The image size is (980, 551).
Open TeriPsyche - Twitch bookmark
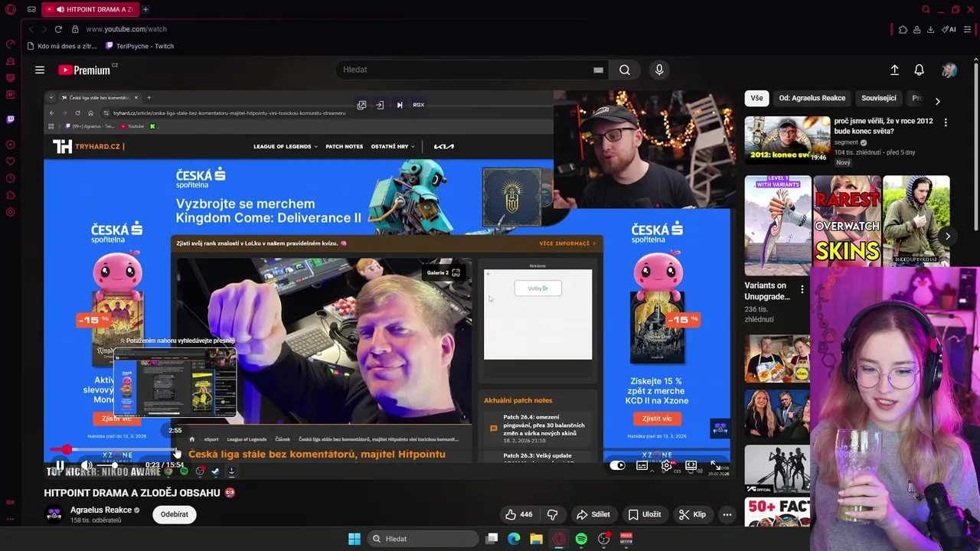139,46
